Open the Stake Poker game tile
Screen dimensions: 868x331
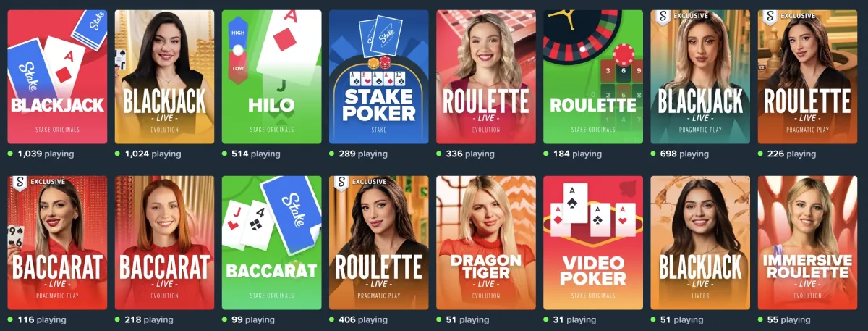[379, 77]
